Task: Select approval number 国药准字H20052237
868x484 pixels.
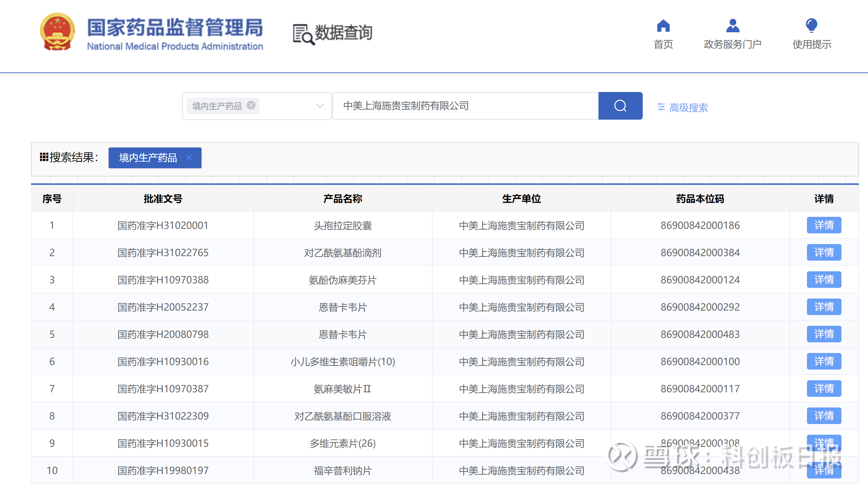Action: 163,307
